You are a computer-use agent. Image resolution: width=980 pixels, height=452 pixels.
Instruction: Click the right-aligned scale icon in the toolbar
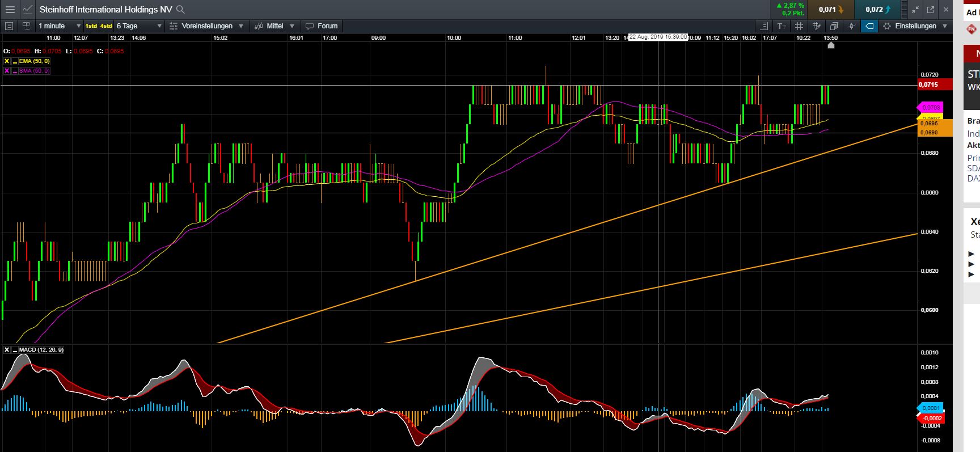pos(764,26)
